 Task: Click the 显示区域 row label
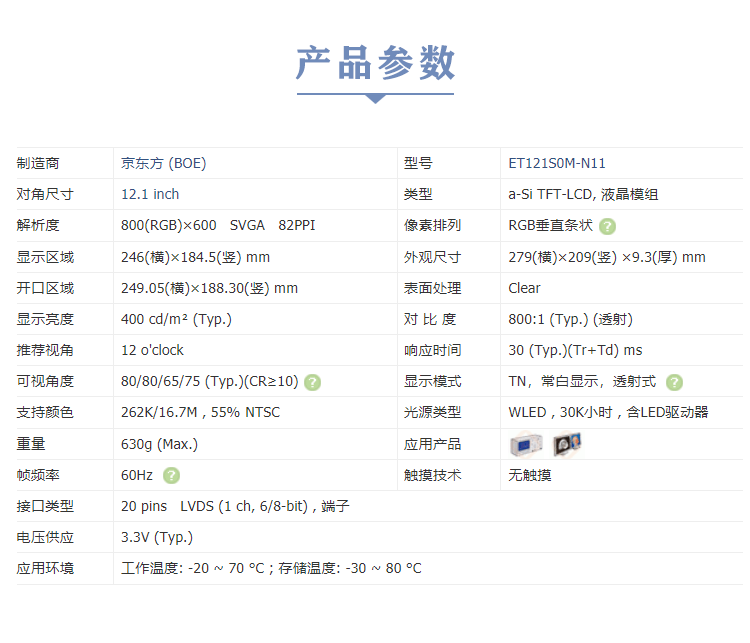[45, 257]
